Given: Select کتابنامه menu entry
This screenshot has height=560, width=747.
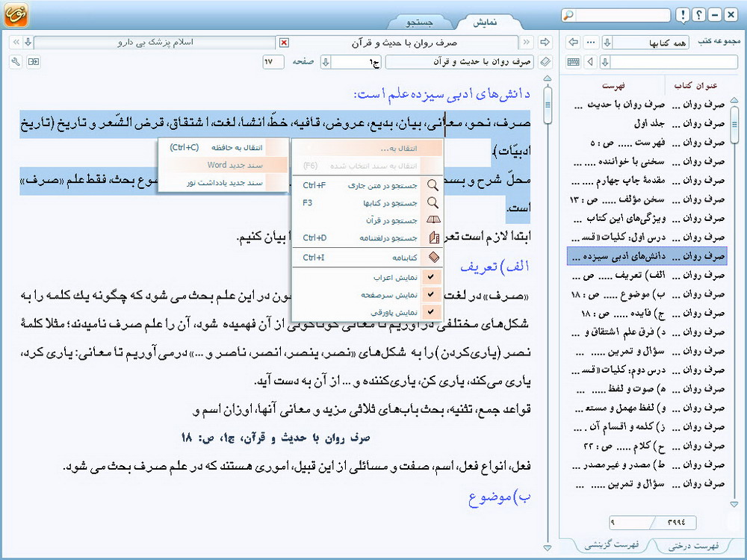Looking at the screenshot, I should point(367,258).
